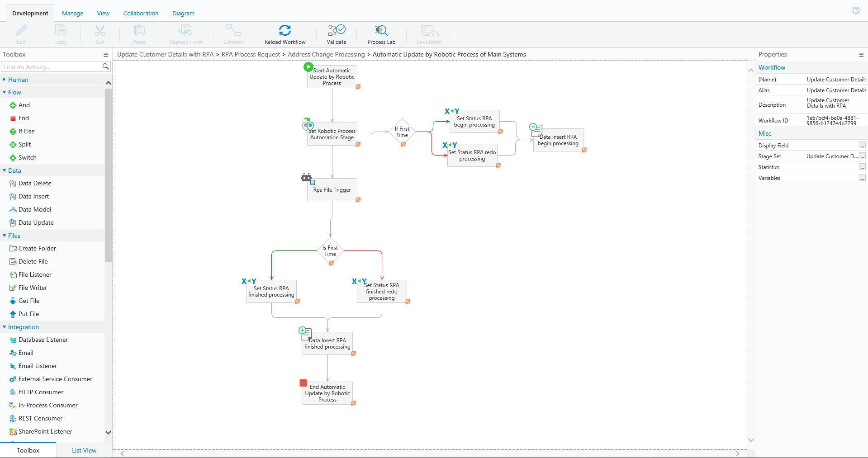Select the Is First Time decision node
The width and height of the screenshot is (868, 458).
click(x=330, y=251)
